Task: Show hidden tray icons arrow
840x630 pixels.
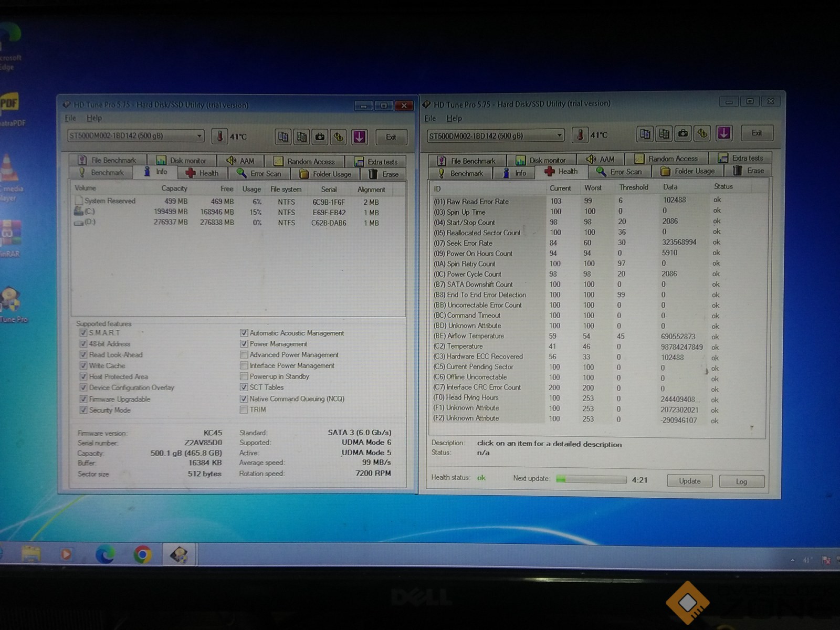Action: pos(792,560)
